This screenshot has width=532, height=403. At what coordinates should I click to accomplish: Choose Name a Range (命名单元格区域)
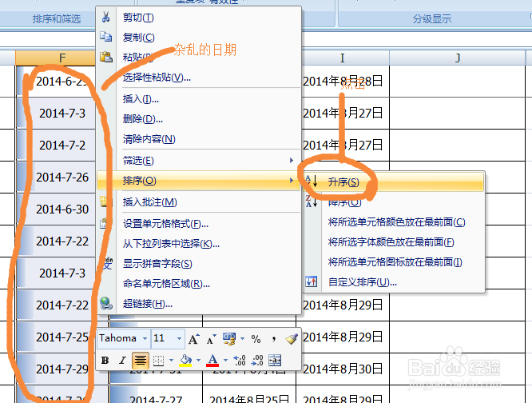(x=199, y=284)
